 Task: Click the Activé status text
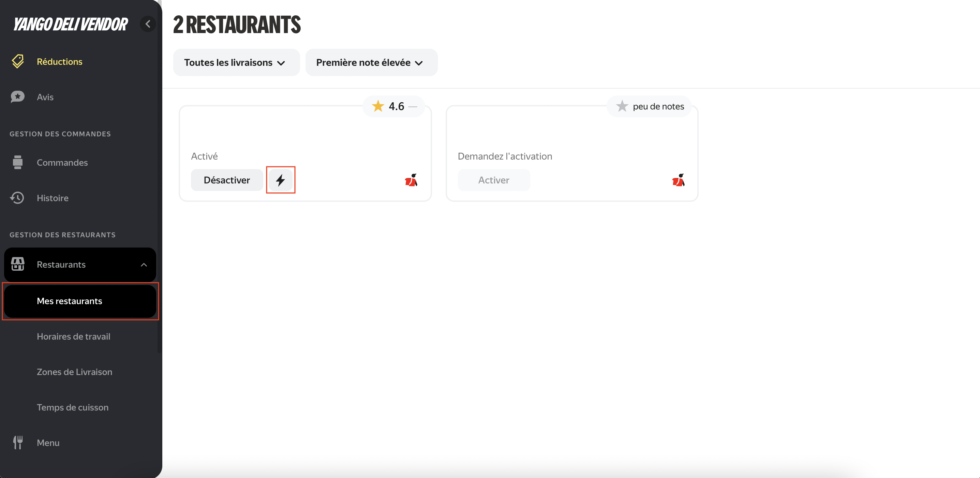pyautogui.click(x=204, y=156)
